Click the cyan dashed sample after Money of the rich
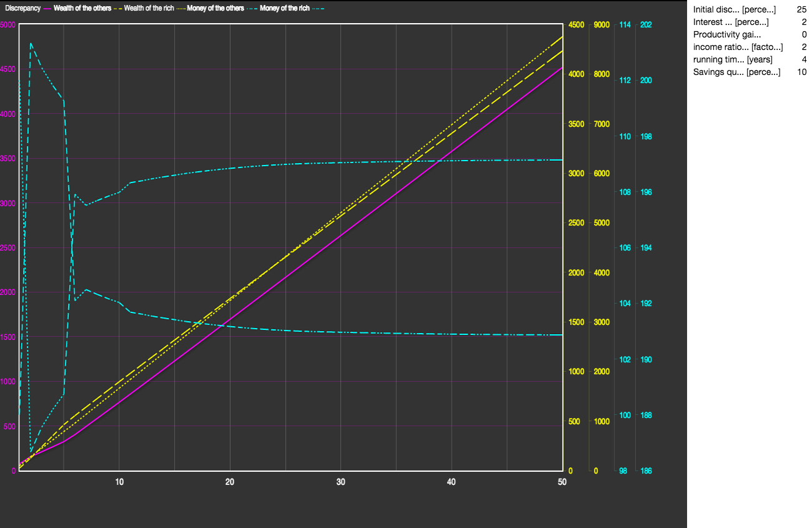The width and height of the screenshot is (812, 528). (x=317, y=9)
